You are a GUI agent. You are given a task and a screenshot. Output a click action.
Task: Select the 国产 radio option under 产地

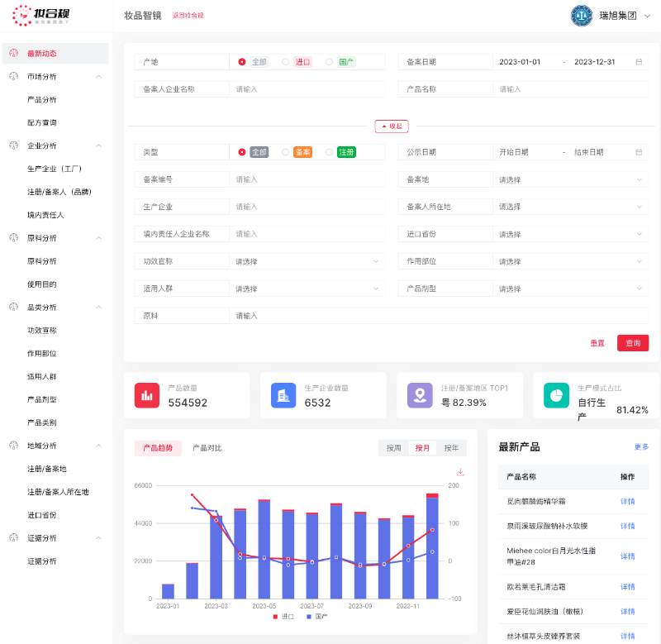330,62
